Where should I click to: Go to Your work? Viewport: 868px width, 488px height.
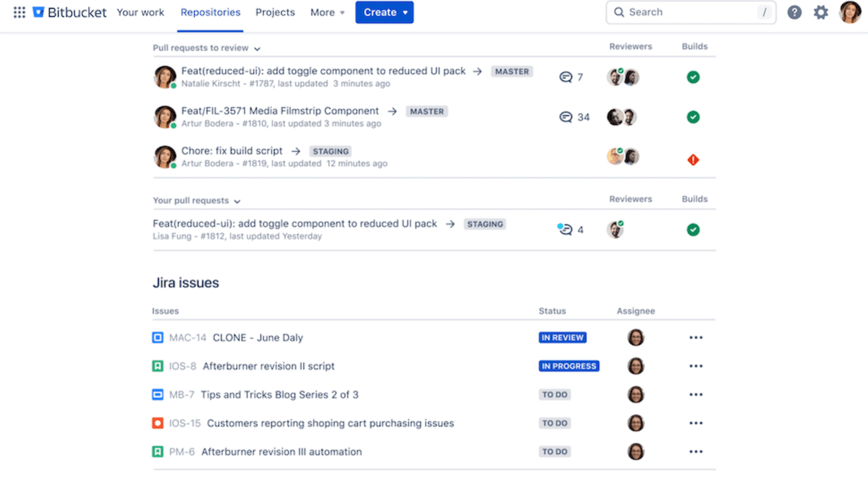140,12
